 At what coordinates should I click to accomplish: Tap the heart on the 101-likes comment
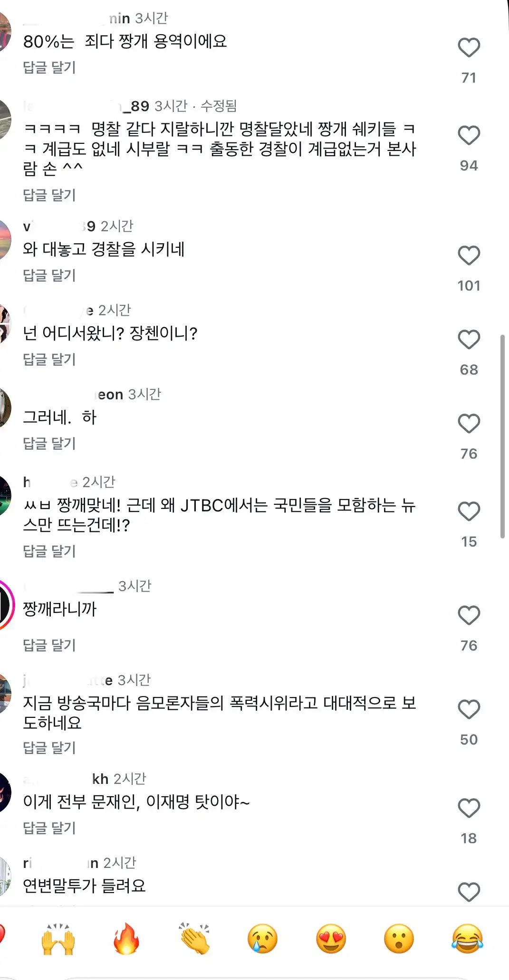point(469,255)
